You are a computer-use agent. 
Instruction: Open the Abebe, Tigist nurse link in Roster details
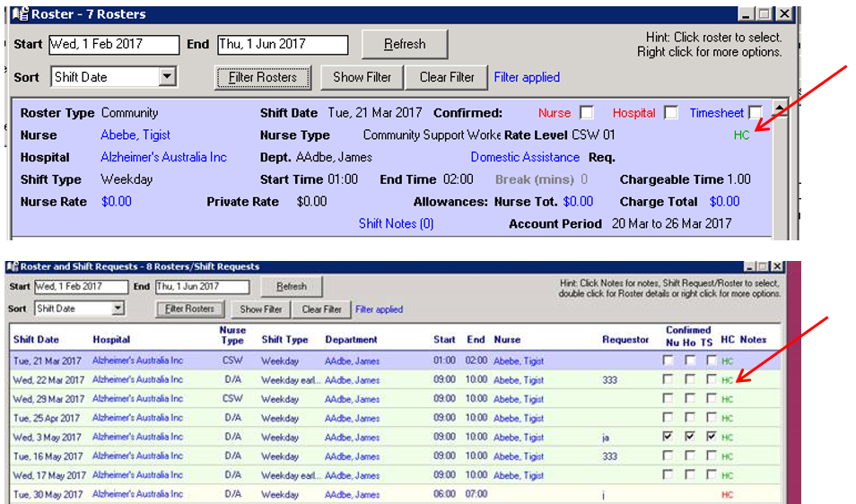coord(135,135)
